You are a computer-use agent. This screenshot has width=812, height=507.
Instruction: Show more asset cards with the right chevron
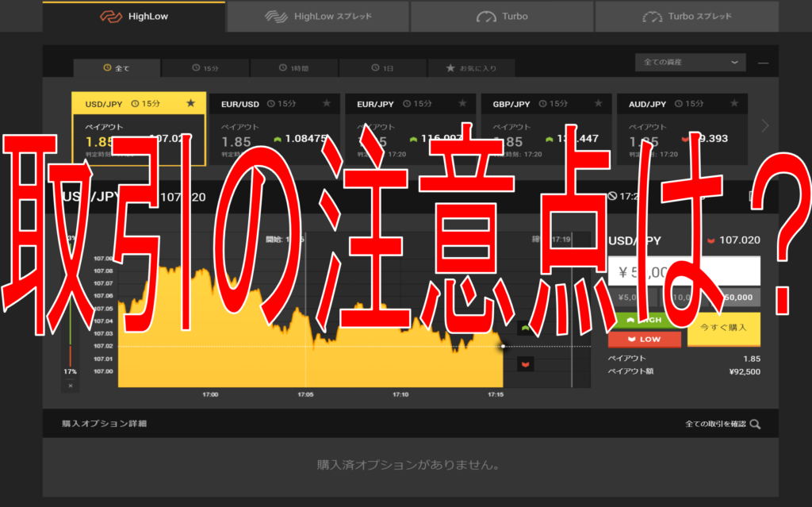pos(765,126)
